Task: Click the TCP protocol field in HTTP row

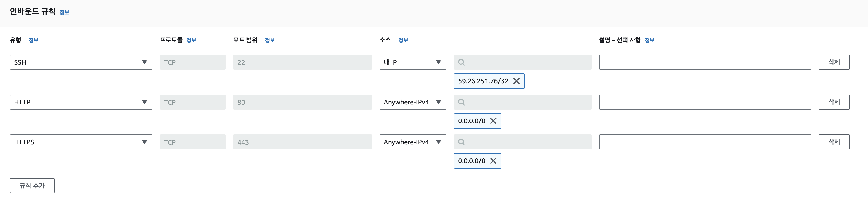Action: pos(192,102)
